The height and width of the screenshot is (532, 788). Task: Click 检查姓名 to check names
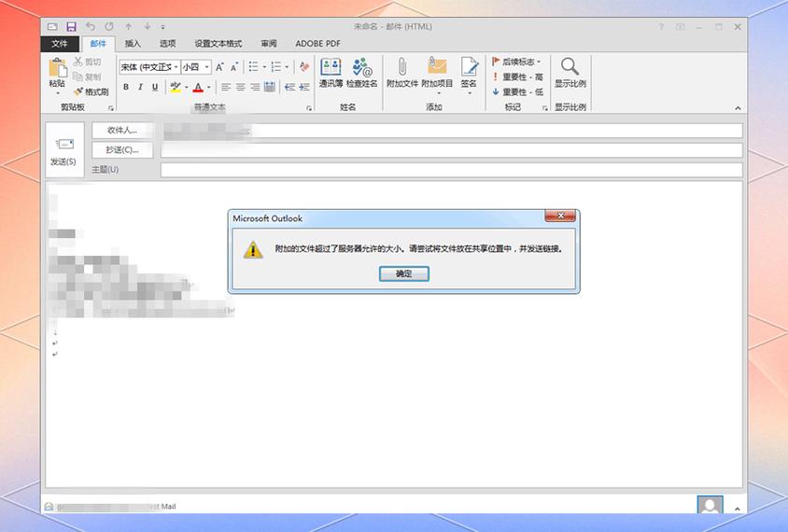362,73
